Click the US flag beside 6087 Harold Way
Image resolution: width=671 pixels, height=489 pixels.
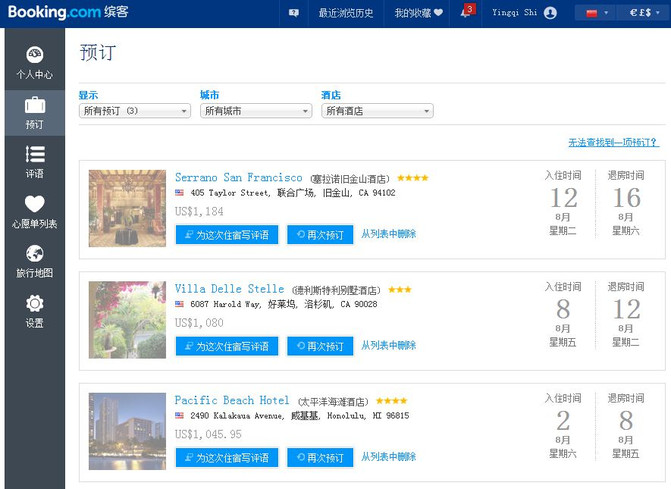coord(179,304)
